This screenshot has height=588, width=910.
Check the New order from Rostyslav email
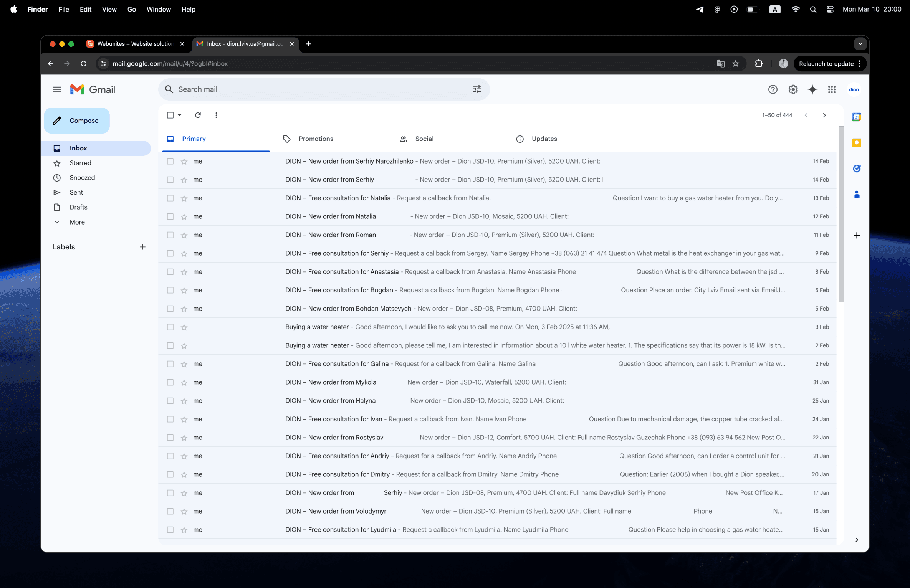(x=170, y=438)
